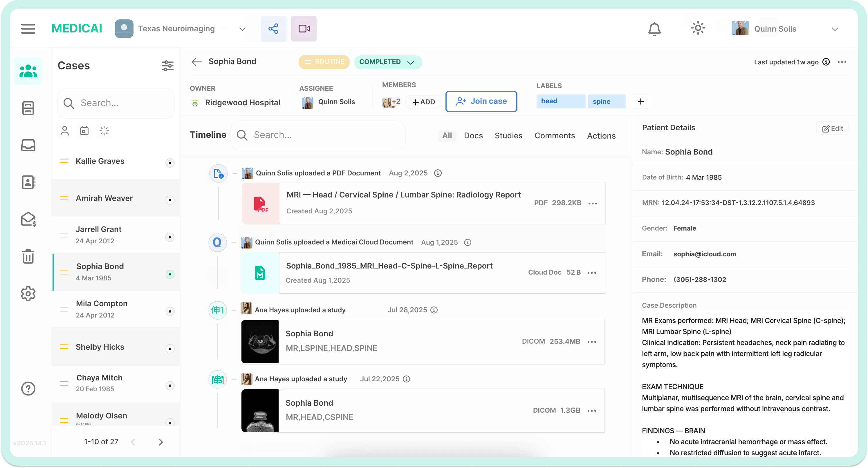Toggle the status dot for Kallie Graves
This screenshot has height=468, width=868.
coord(170,163)
